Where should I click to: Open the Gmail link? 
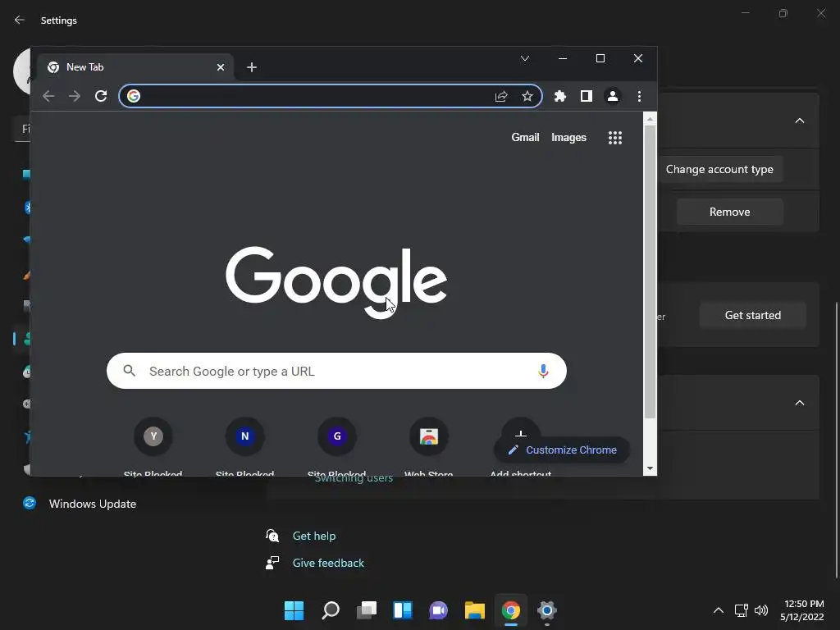tap(525, 137)
